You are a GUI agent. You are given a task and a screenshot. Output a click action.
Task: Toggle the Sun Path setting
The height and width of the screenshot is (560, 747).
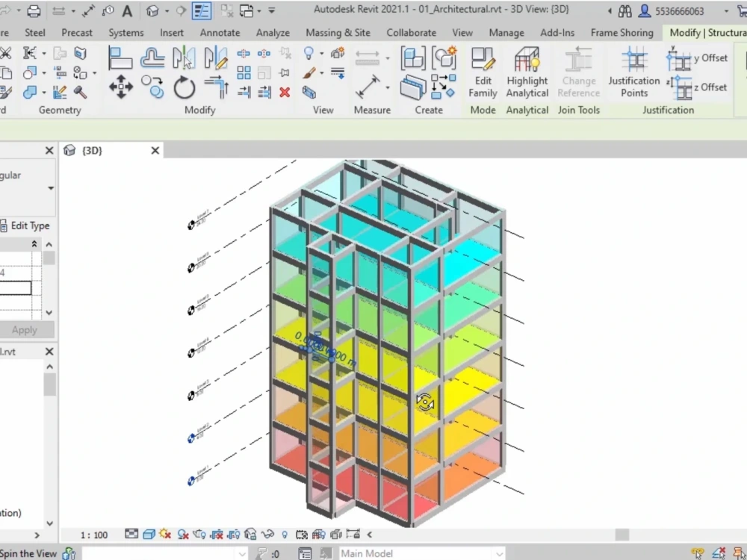coord(164,534)
